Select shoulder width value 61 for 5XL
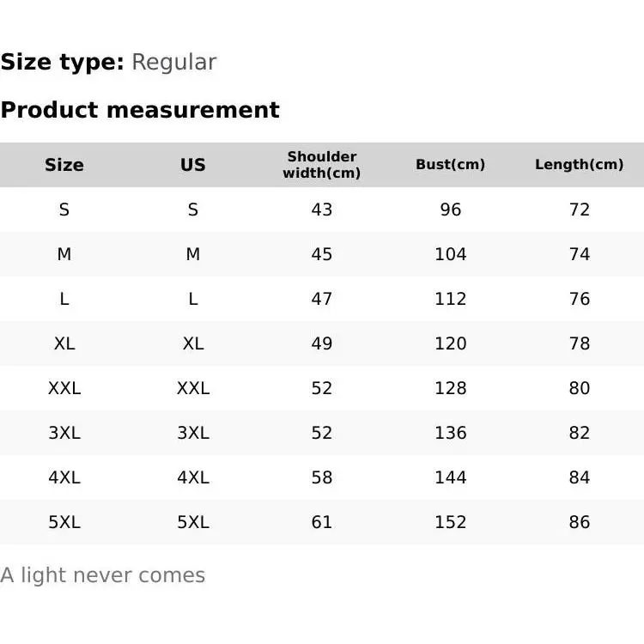 pyautogui.click(x=322, y=522)
